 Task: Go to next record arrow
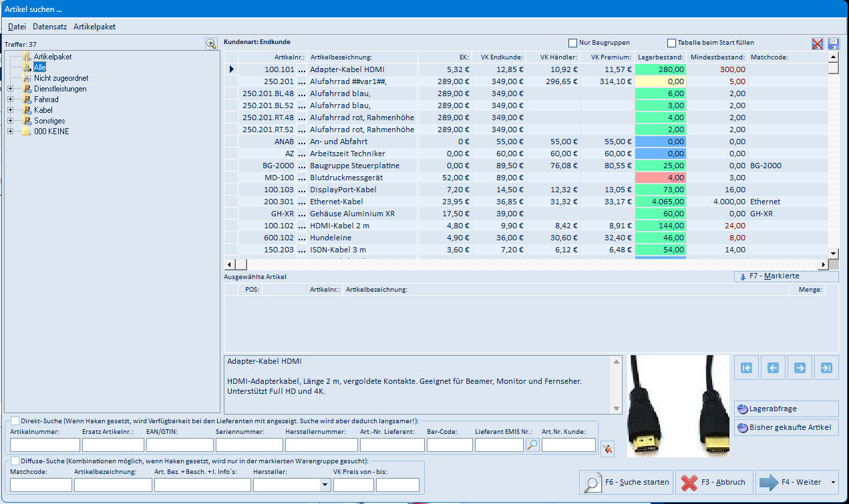pyautogui.click(x=800, y=367)
